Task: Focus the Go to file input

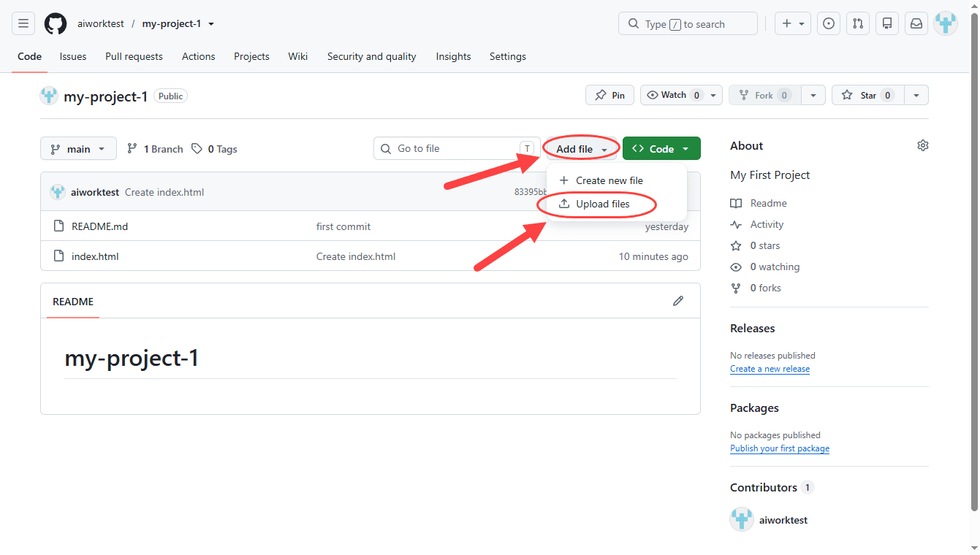Action: (457, 149)
